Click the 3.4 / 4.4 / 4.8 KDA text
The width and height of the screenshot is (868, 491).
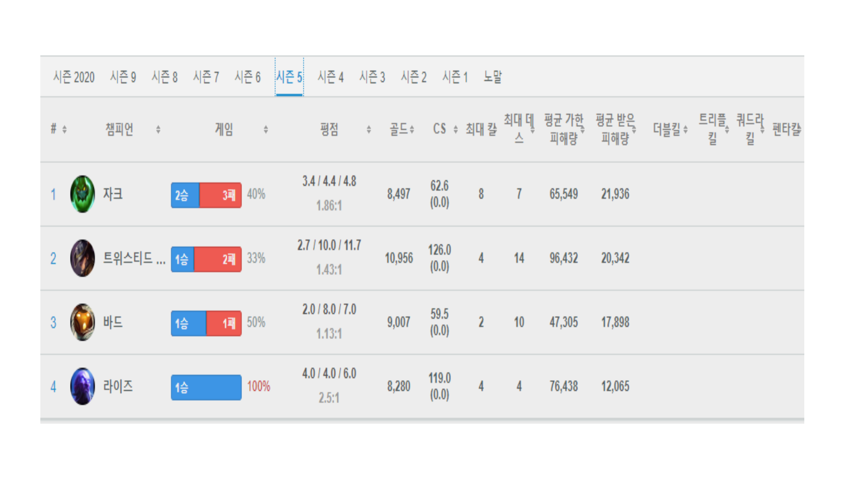329,181
